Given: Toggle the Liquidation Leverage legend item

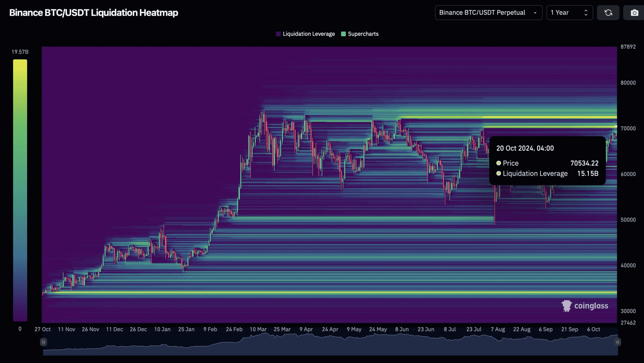Looking at the screenshot, I should [x=305, y=34].
